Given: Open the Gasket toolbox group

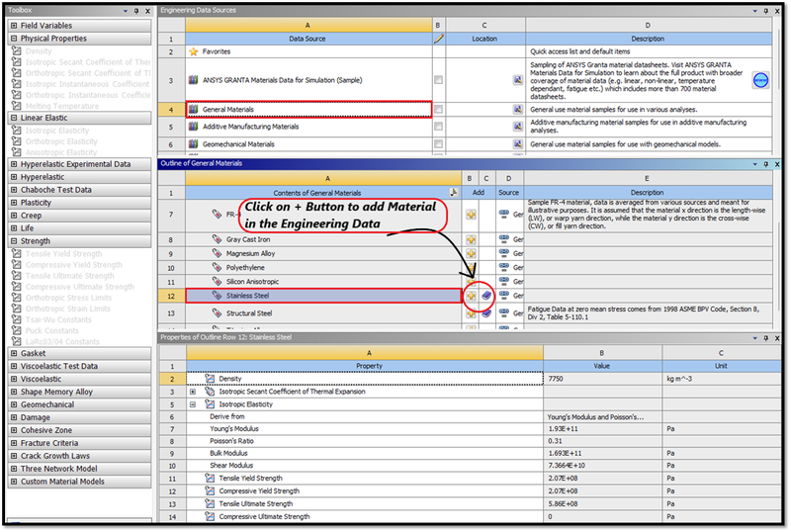Looking at the screenshot, I should pyautogui.click(x=80, y=353).
